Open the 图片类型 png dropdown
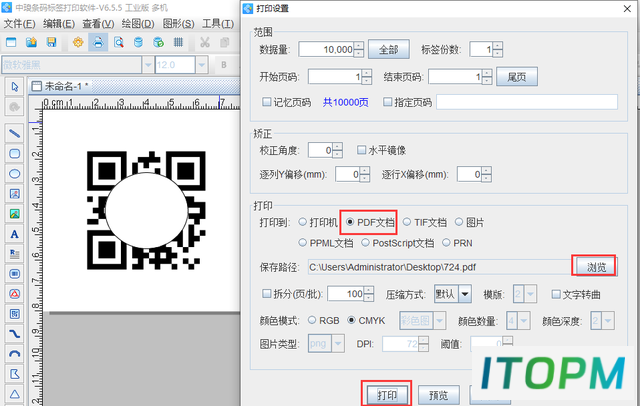 (x=338, y=344)
